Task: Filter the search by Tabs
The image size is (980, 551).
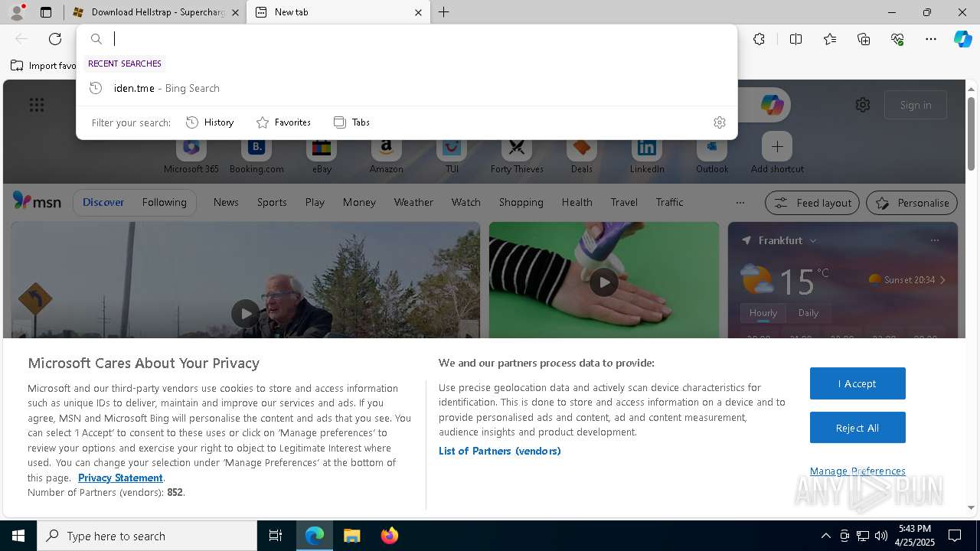Action: click(351, 122)
